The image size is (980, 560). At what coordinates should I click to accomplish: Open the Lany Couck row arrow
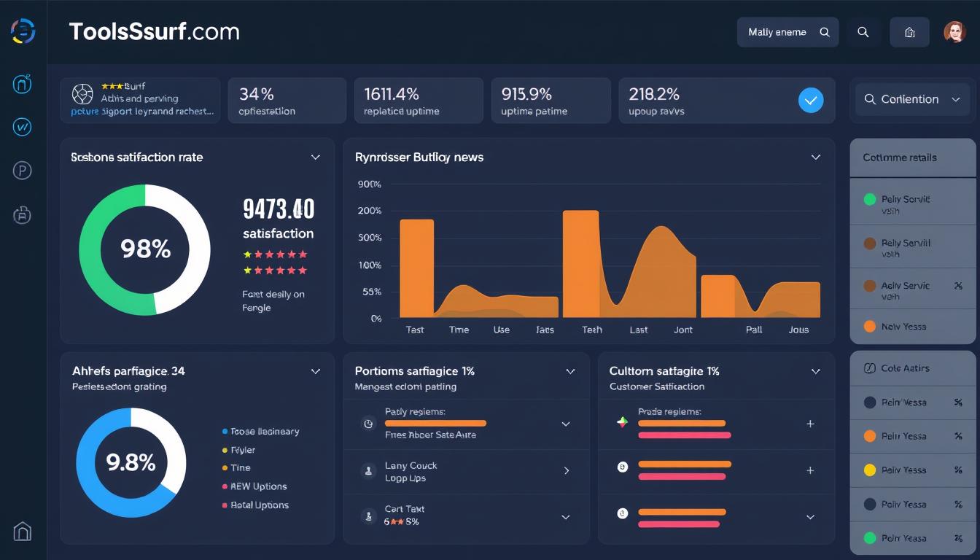[567, 471]
